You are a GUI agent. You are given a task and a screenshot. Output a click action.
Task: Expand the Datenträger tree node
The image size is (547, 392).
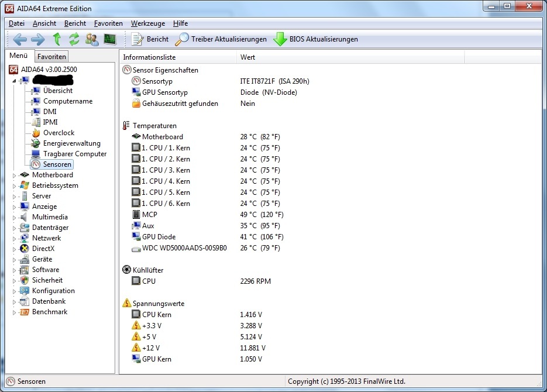[14, 228]
